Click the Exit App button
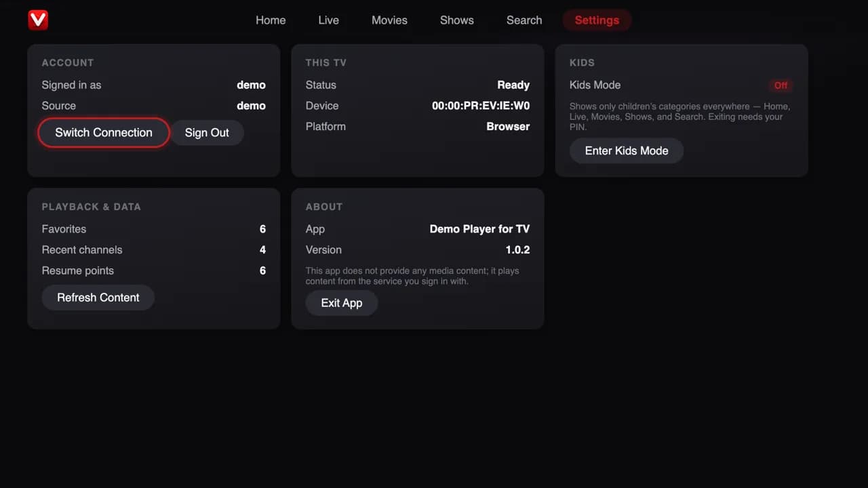The image size is (868, 488). (x=342, y=303)
